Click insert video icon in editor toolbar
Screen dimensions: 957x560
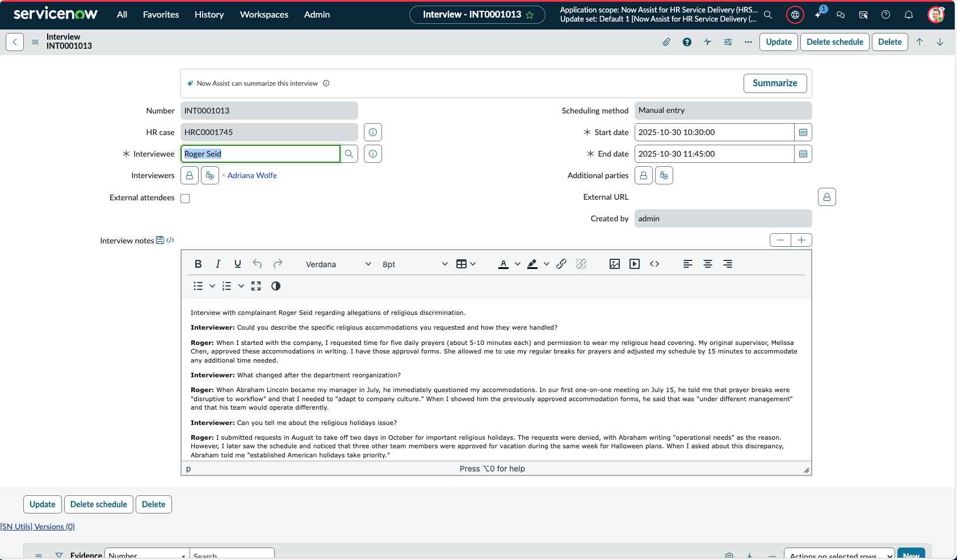[635, 264]
